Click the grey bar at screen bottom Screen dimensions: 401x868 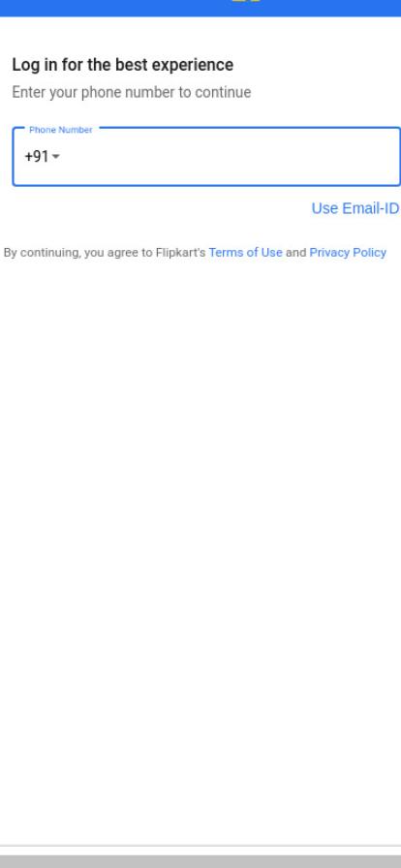tap(200, 861)
